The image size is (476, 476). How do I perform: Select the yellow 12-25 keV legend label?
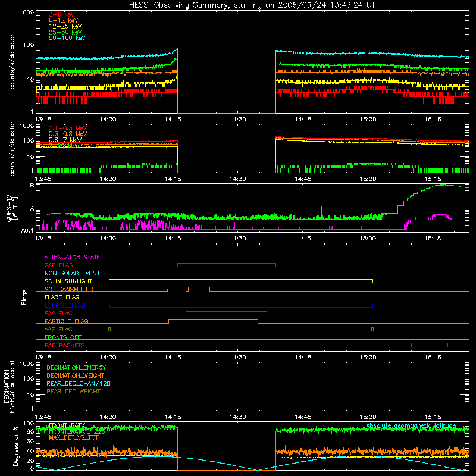pos(65,26)
